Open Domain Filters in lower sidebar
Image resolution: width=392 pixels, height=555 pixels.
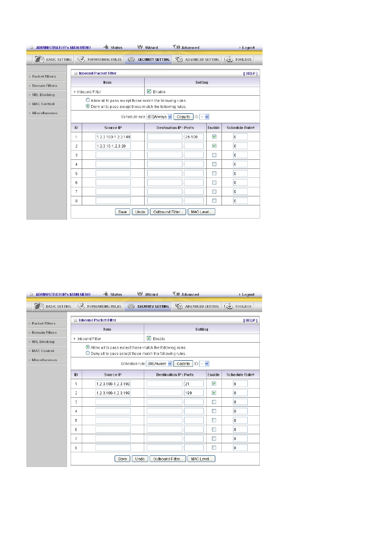coord(44,332)
